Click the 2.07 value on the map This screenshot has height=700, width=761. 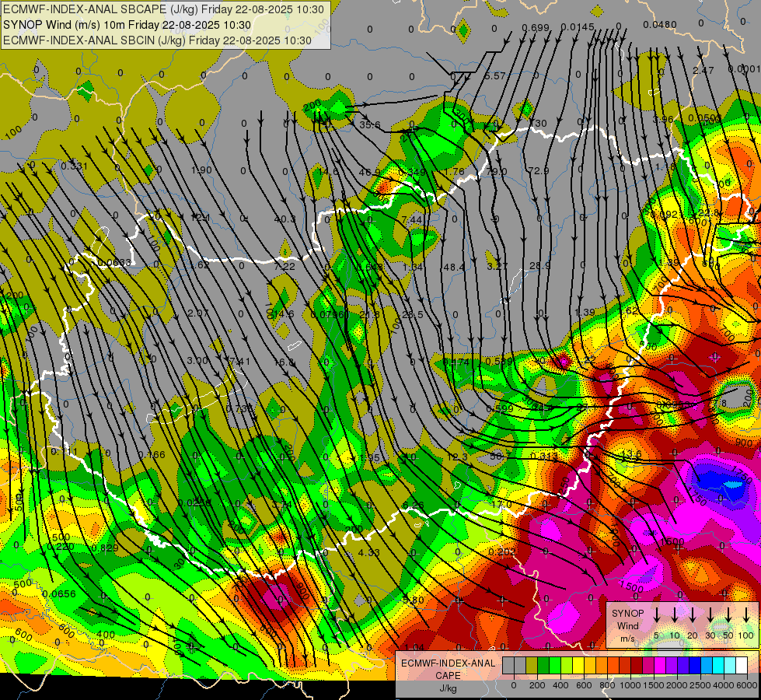point(198,313)
